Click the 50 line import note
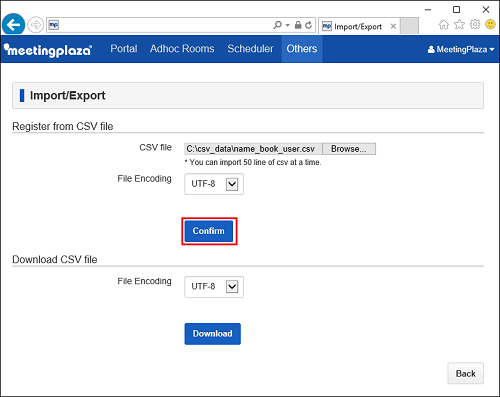Image resolution: width=500 pixels, height=397 pixels. click(x=253, y=162)
